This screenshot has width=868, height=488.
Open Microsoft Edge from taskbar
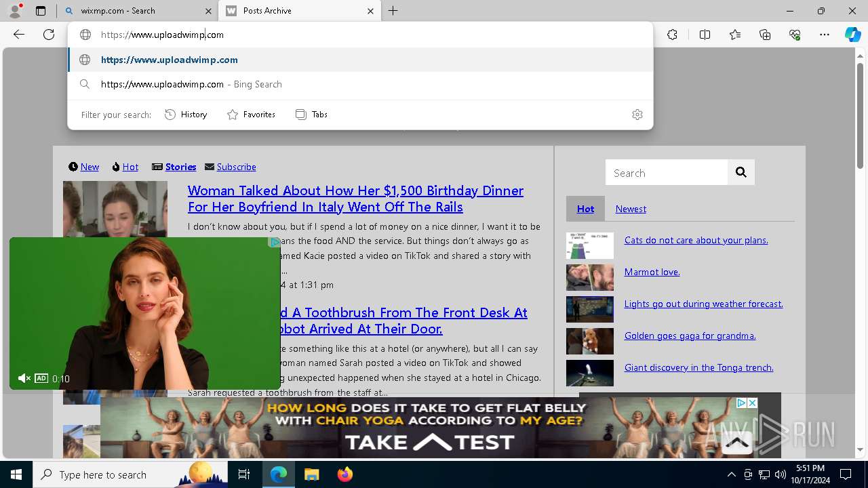279,474
